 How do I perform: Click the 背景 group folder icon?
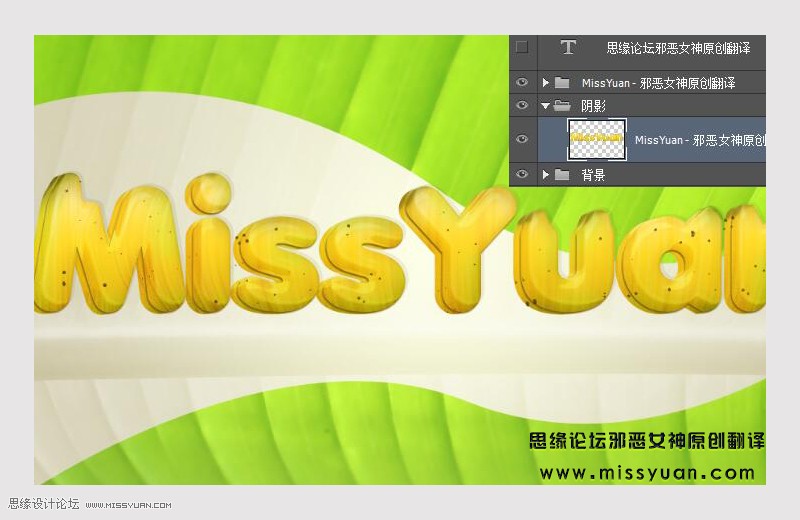562,175
